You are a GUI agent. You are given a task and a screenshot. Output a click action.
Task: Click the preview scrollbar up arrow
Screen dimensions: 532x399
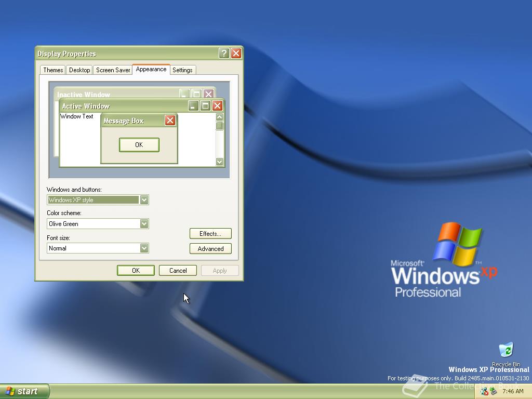tap(220, 117)
